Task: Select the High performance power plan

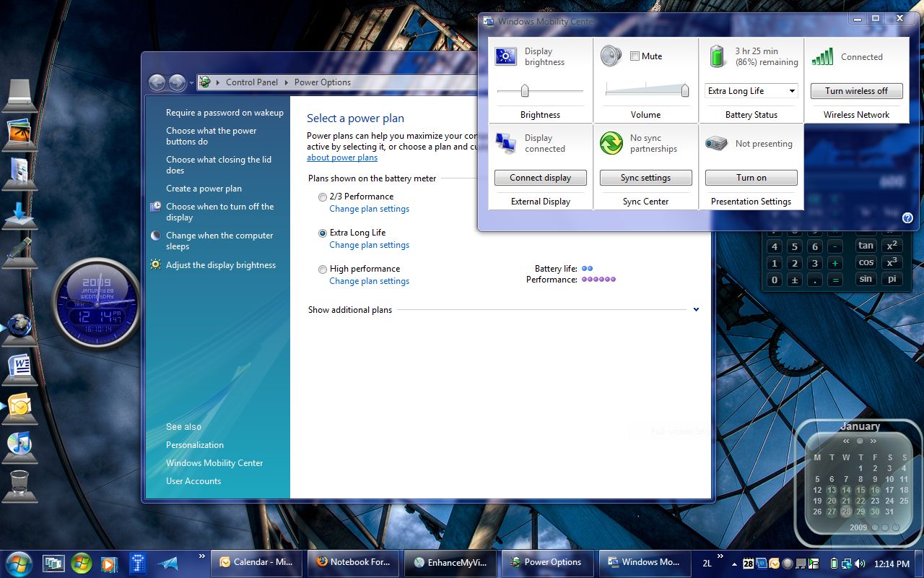Action: coord(323,269)
